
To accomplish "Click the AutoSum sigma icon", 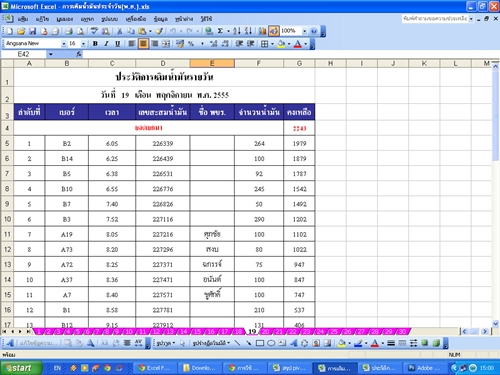I will tap(220, 31).
